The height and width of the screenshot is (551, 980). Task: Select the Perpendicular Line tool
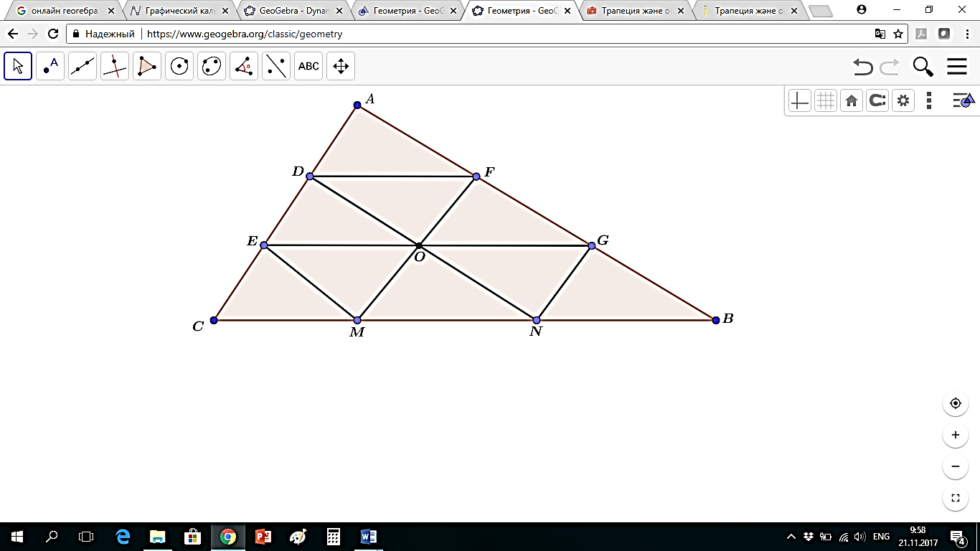click(115, 66)
